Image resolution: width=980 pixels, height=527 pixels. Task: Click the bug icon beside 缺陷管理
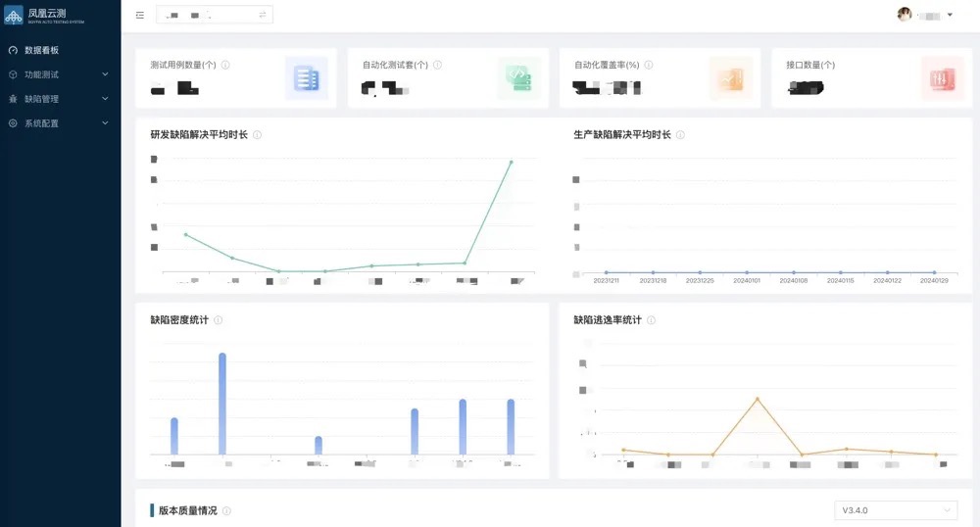pyautogui.click(x=13, y=99)
